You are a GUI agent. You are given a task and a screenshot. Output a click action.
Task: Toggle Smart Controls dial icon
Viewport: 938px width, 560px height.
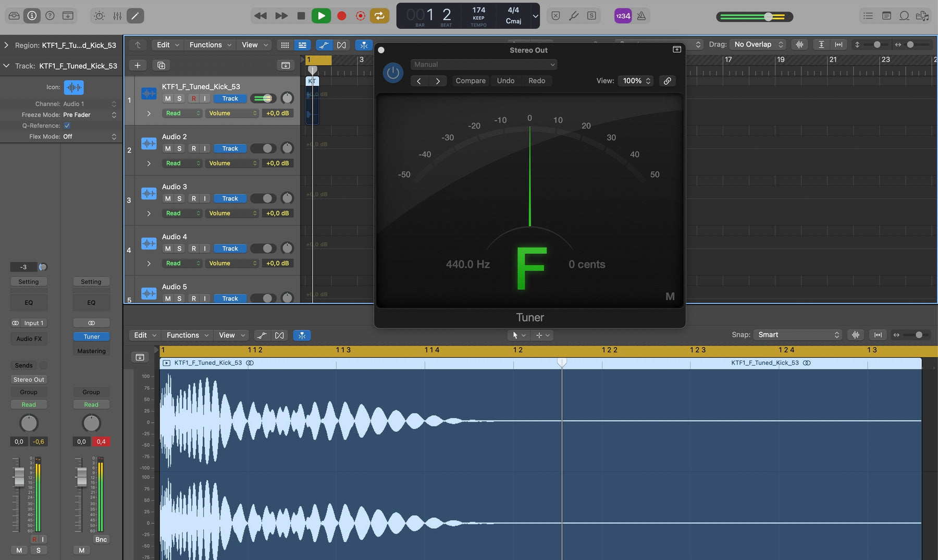click(x=99, y=16)
